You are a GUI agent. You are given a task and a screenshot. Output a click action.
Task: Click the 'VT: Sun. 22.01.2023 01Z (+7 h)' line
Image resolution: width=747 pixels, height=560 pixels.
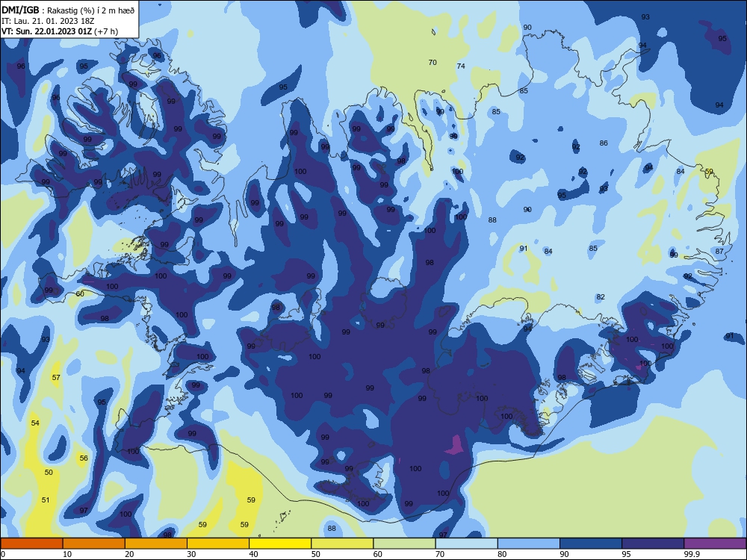(60, 31)
